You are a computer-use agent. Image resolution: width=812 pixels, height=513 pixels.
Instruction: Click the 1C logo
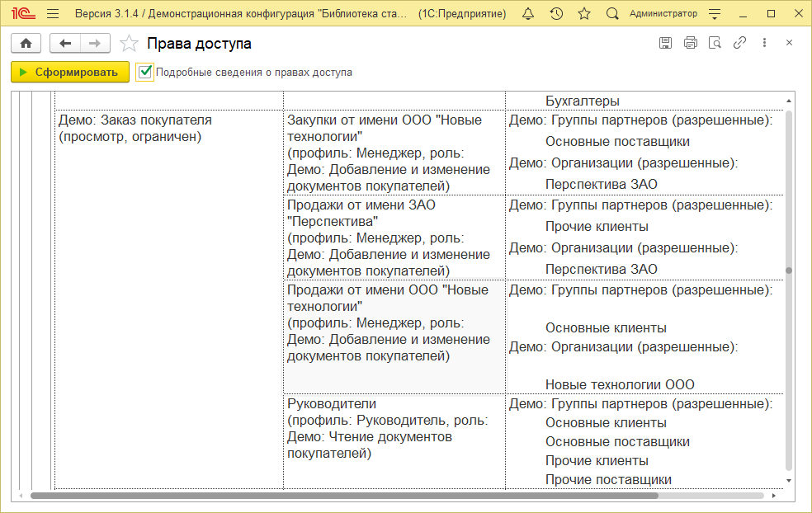[x=23, y=14]
